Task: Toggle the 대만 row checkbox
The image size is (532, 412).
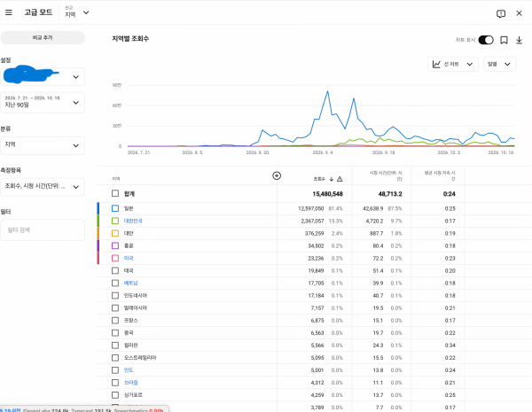Action: (115, 233)
